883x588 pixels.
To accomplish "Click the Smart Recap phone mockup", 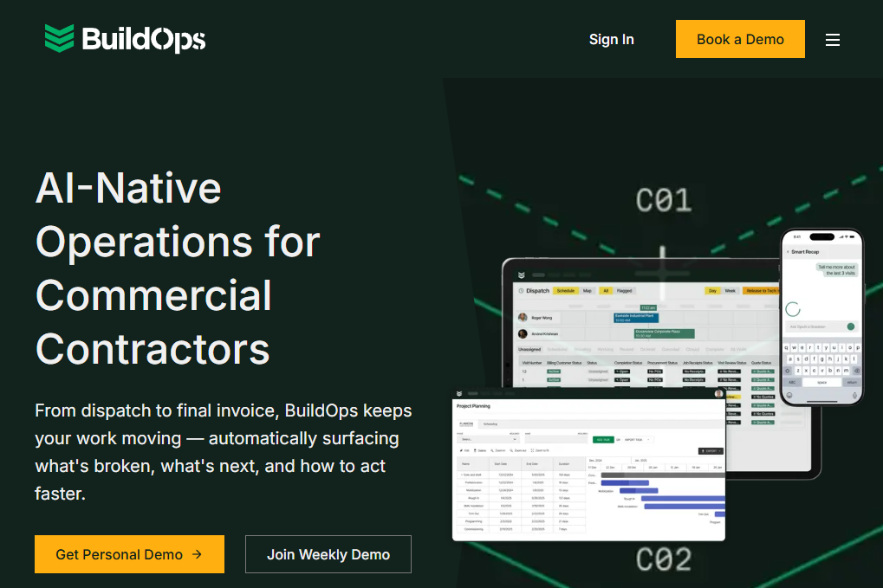I will click(821, 317).
